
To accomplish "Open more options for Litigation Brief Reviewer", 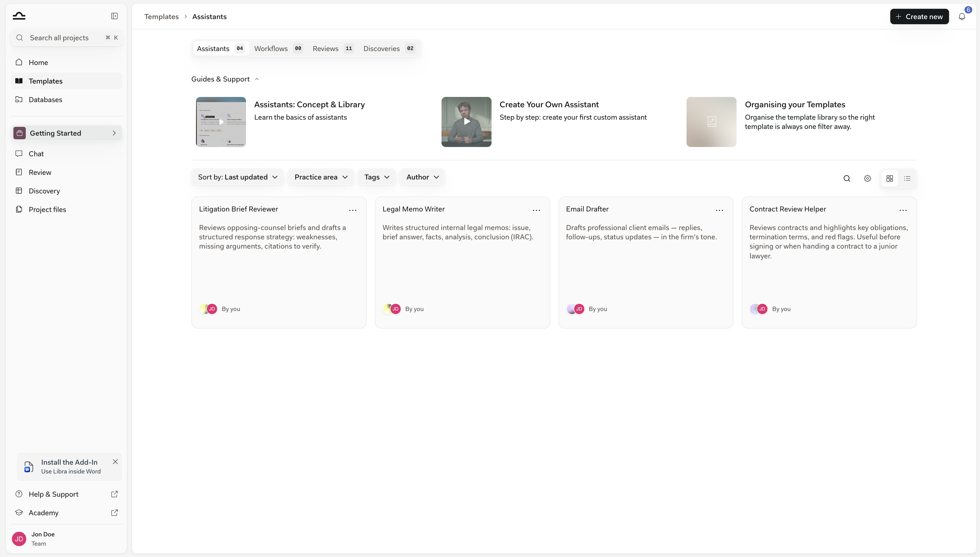I will point(353,210).
